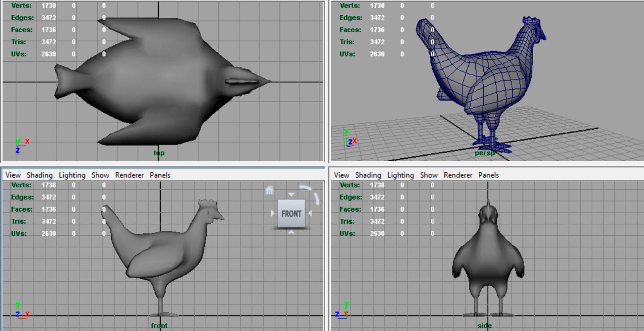Click the ViewCube Home icon in front view
Screen dimensions: 644x331
tap(269, 190)
